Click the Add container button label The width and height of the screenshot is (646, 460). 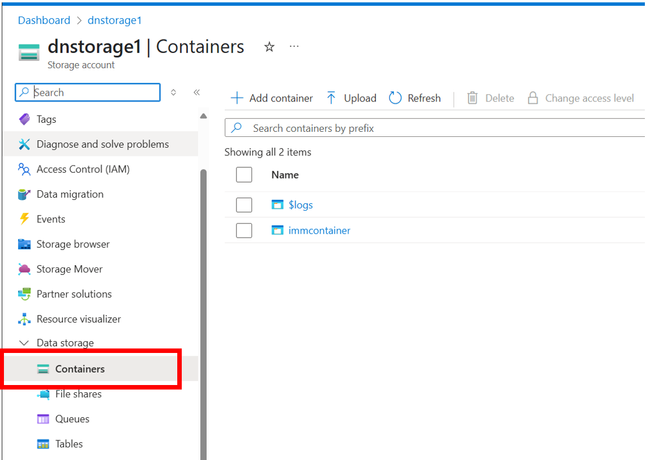point(281,98)
